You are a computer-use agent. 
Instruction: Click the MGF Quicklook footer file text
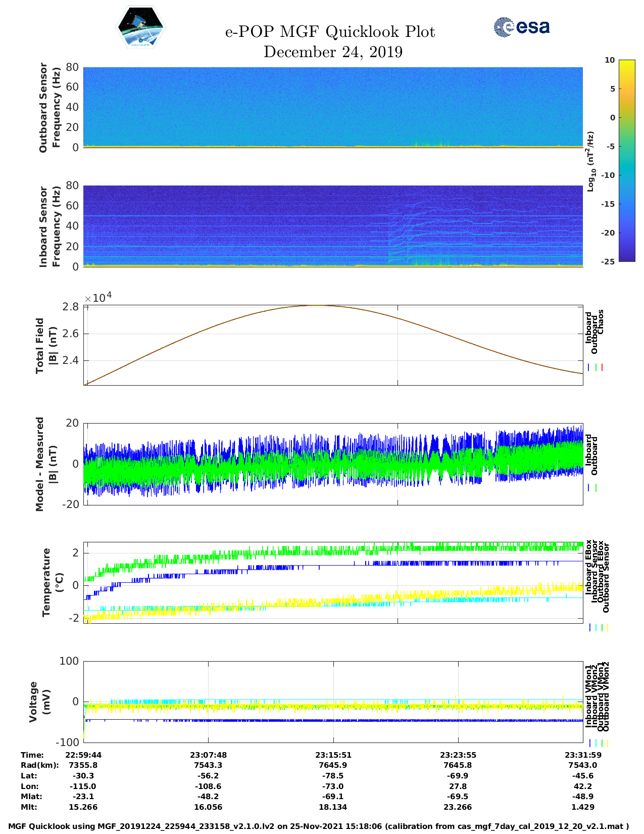319,826
